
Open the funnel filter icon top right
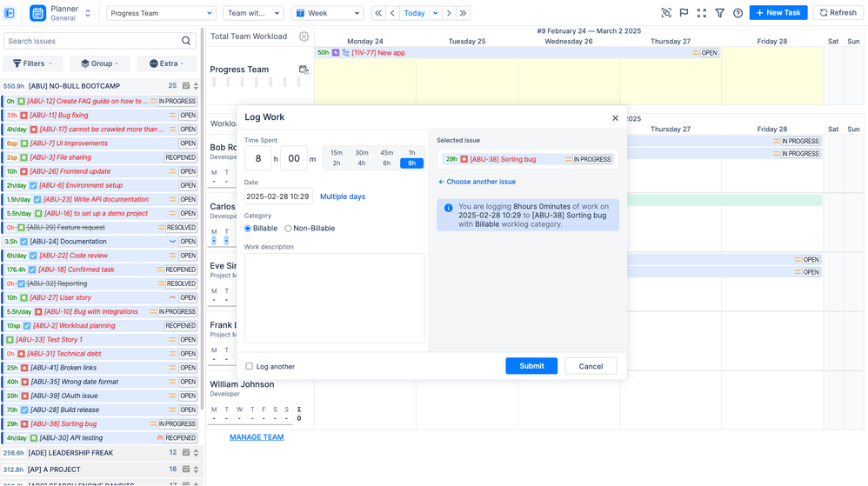tap(719, 13)
